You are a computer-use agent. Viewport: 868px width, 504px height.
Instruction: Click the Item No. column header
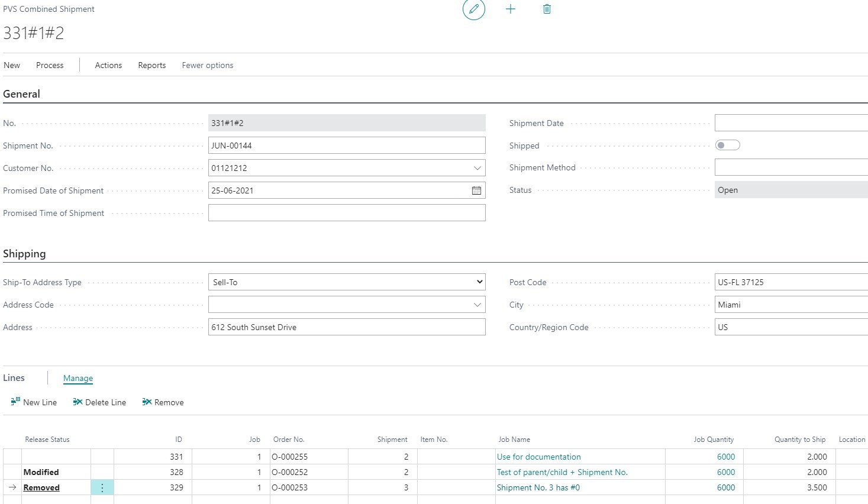(434, 440)
